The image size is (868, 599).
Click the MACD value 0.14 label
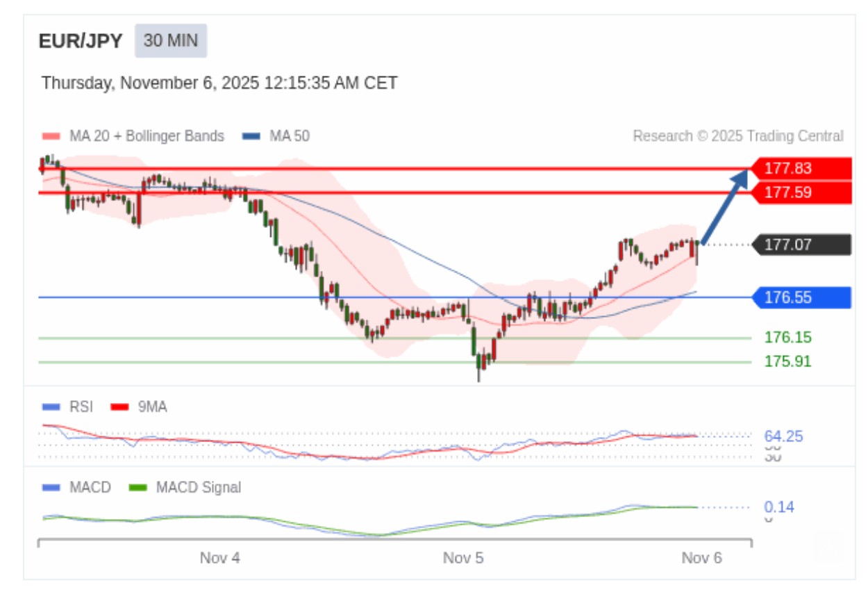(779, 507)
